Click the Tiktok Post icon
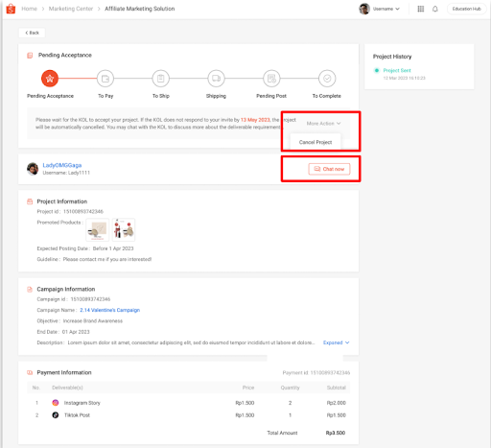Image resolution: width=491 pixels, height=448 pixels. pyautogui.click(x=56, y=415)
